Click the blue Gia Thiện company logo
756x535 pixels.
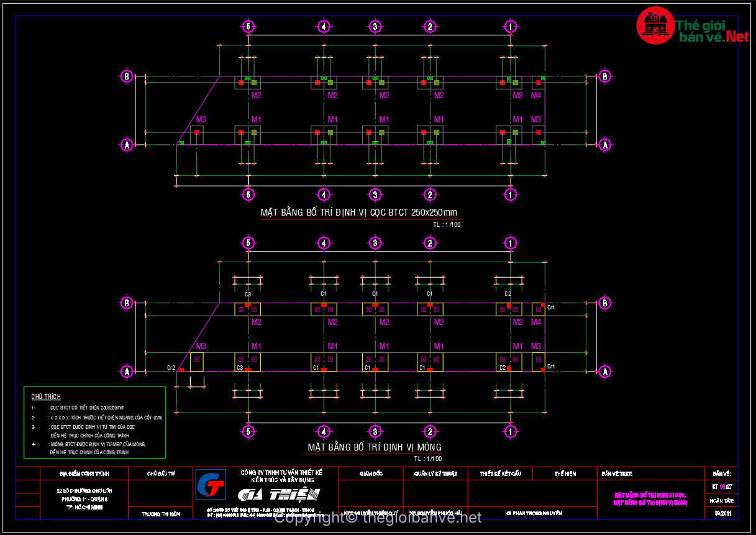(211, 484)
